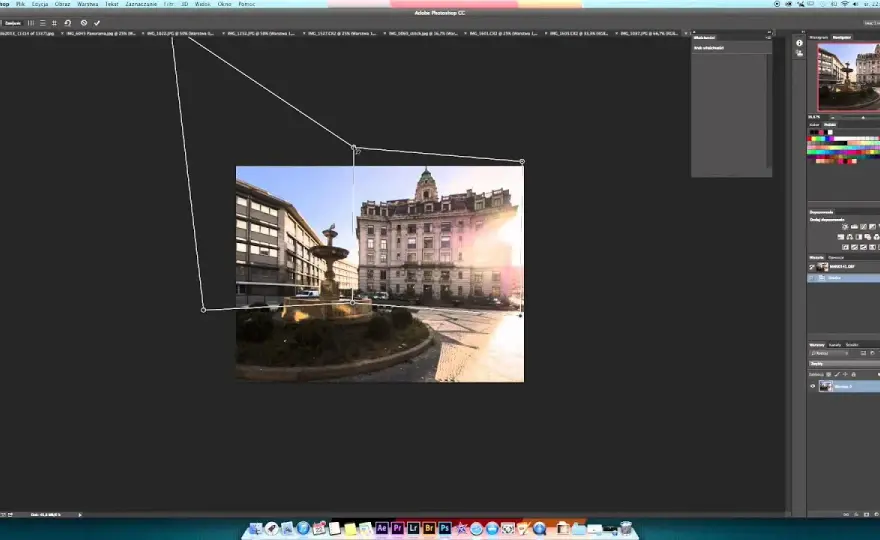Click the Hue/Saturation adjustment icon
The width and height of the screenshot is (880, 540).
point(841,237)
